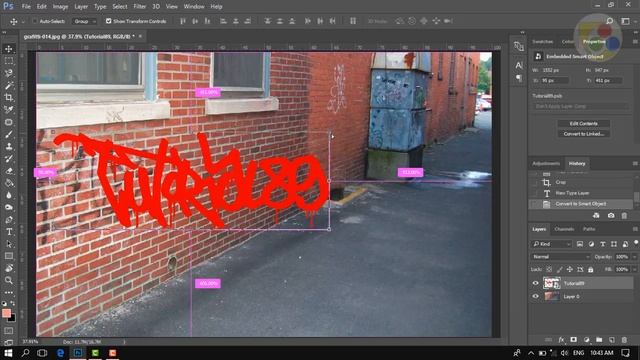Open the Edit Toolbar three-dots icon

(9, 292)
